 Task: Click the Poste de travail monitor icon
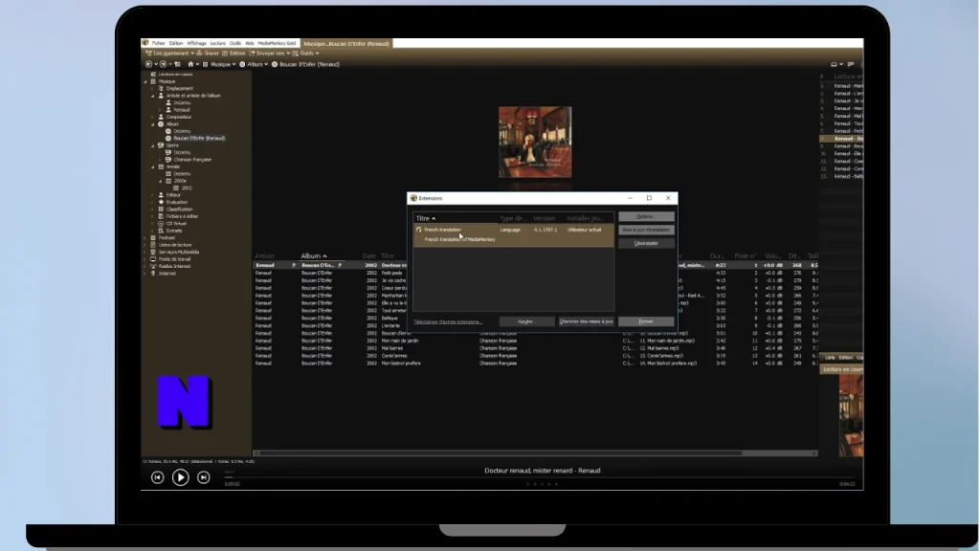[x=153, y=258]
